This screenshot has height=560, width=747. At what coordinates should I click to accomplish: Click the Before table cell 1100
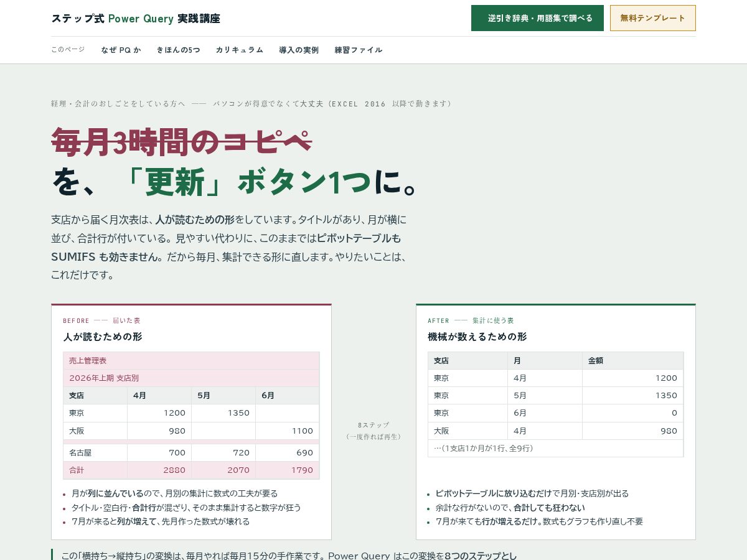[288, 431]
